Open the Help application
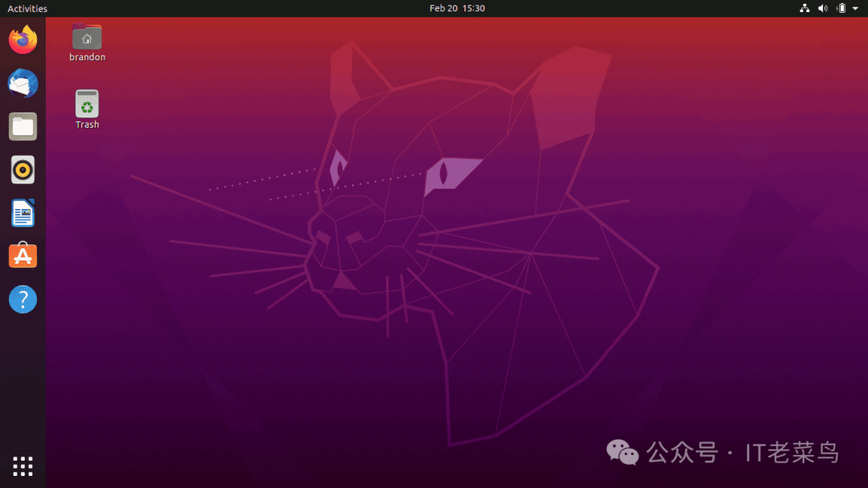868x488 pixels. [x=22, y=298]
